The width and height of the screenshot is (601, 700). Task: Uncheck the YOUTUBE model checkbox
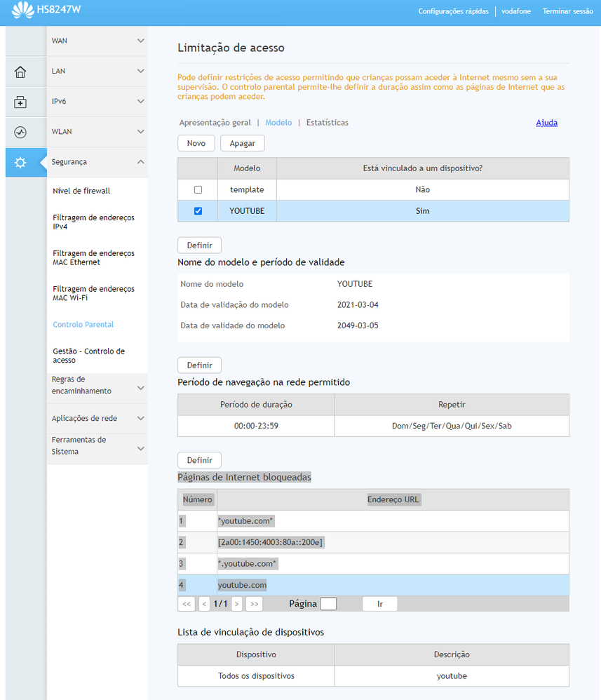tap(198, 211)
